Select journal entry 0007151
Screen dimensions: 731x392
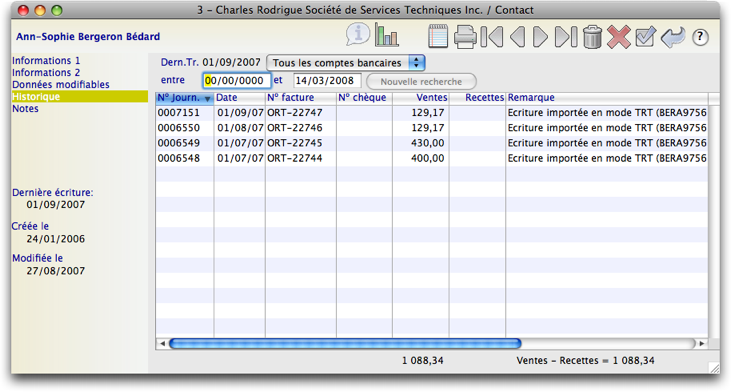click(179, 113)
